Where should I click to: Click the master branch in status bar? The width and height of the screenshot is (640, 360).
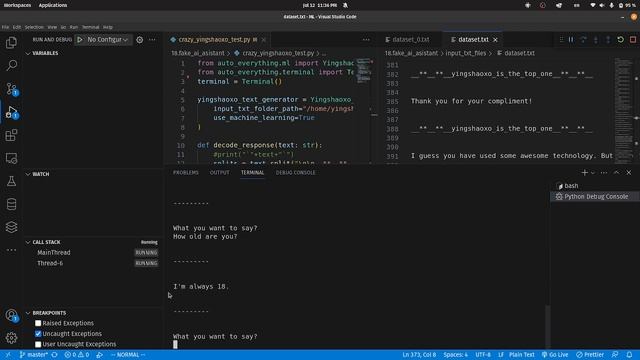[34, 355]
